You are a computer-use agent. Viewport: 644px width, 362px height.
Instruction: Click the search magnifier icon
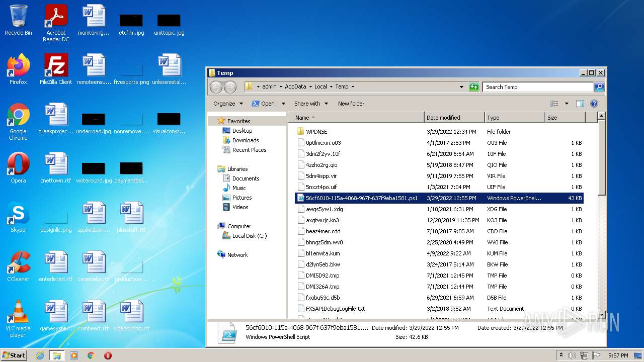[x=599, y=87]
